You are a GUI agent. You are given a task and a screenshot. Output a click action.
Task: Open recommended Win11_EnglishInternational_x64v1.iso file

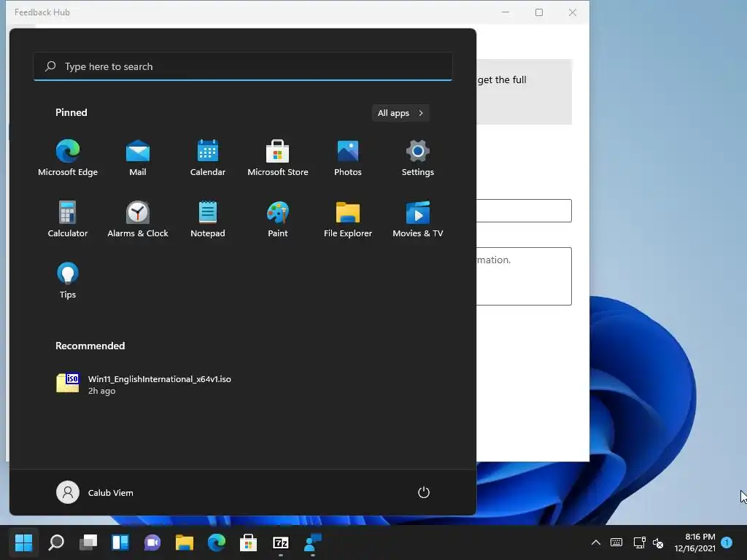click(x=144, y=384)
